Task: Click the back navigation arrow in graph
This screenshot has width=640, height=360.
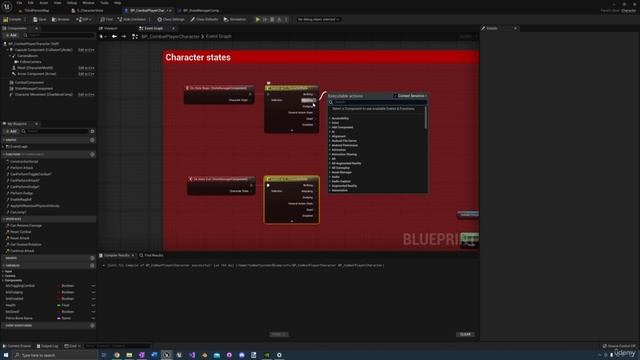Action: 114,36
